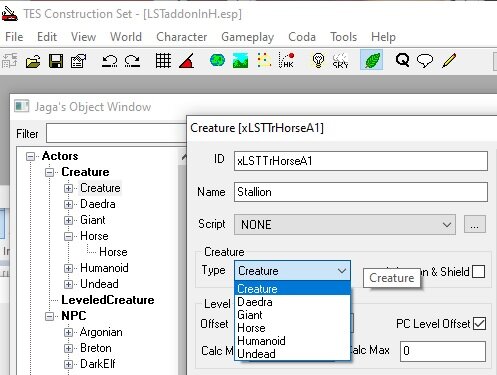
Task: Click the Name field Stallion
Action: 361,192
